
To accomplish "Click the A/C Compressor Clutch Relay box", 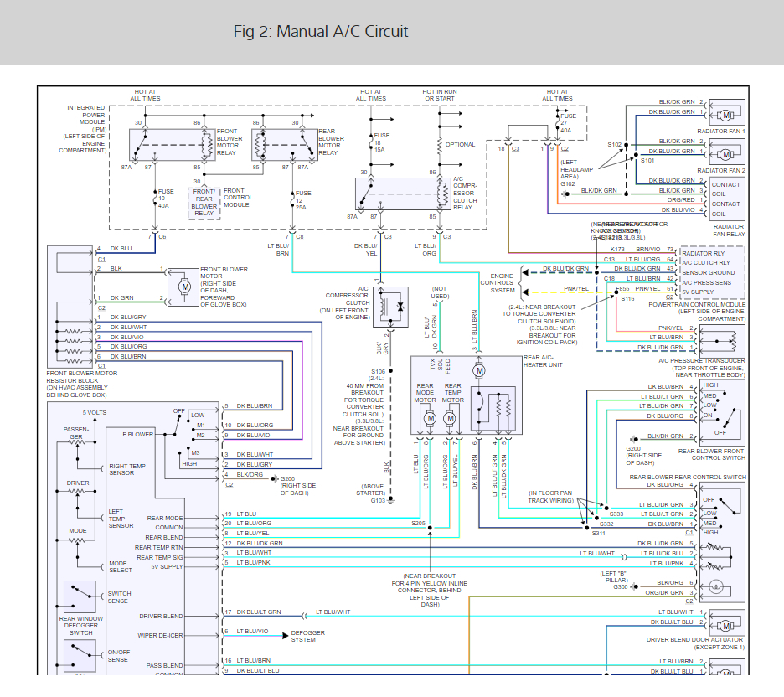I will 404,194.
